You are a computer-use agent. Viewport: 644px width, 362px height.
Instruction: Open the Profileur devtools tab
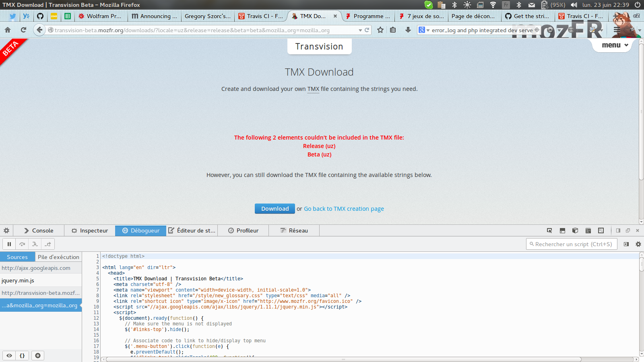243,230
